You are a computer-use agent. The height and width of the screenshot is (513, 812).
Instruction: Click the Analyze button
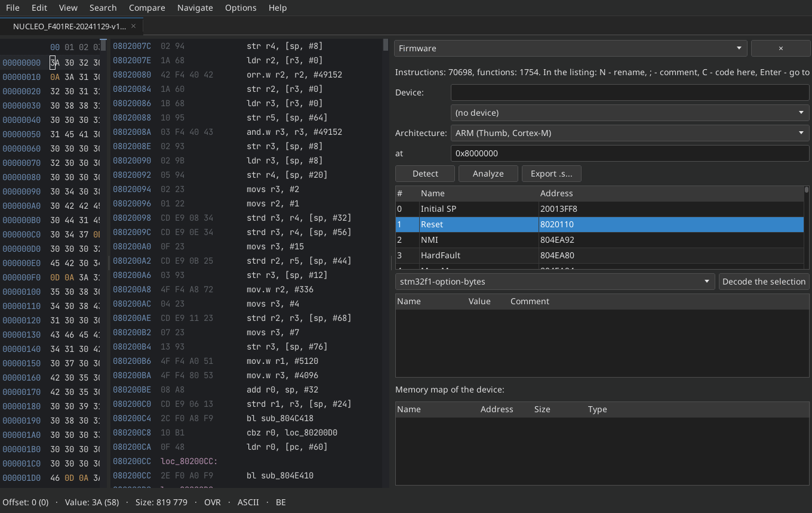pos(488,174)
